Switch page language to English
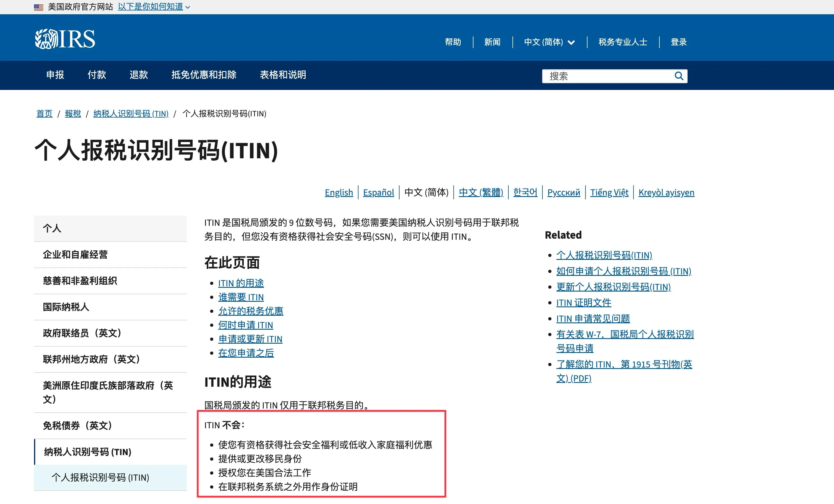The height and width of the screenshot is (504, 834). click(339, 193)
